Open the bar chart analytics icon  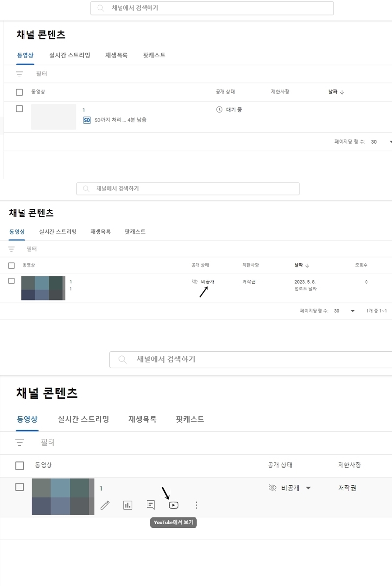(x=128, y=505)
